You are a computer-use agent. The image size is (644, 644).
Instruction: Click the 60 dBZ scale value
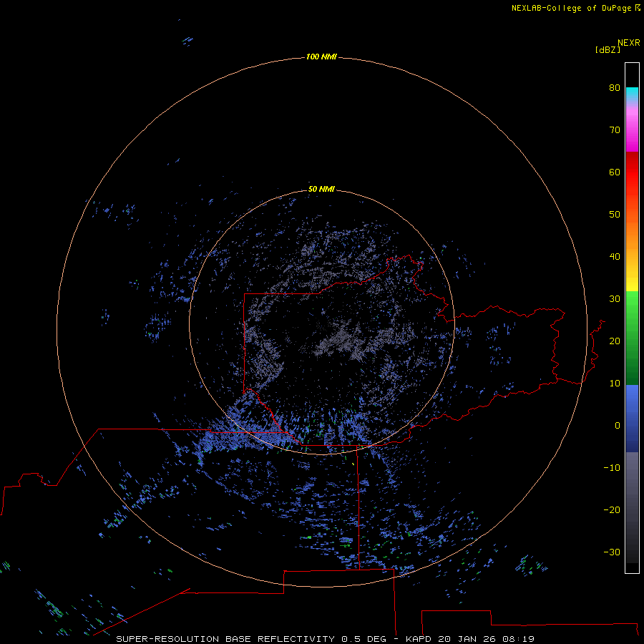pos(615,172)
